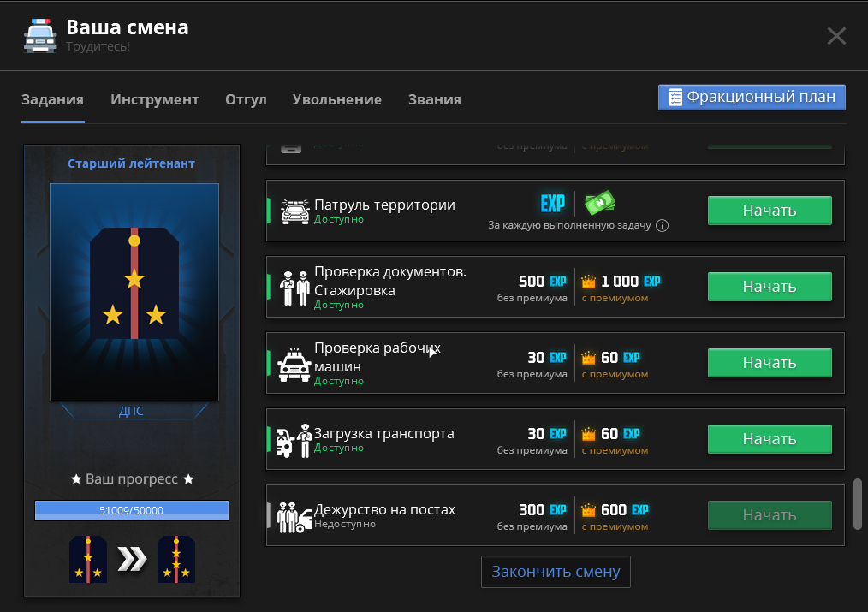868x612 pixels.
Task: Click disabled Начать for Дежурство на постах
Action: 770,515
